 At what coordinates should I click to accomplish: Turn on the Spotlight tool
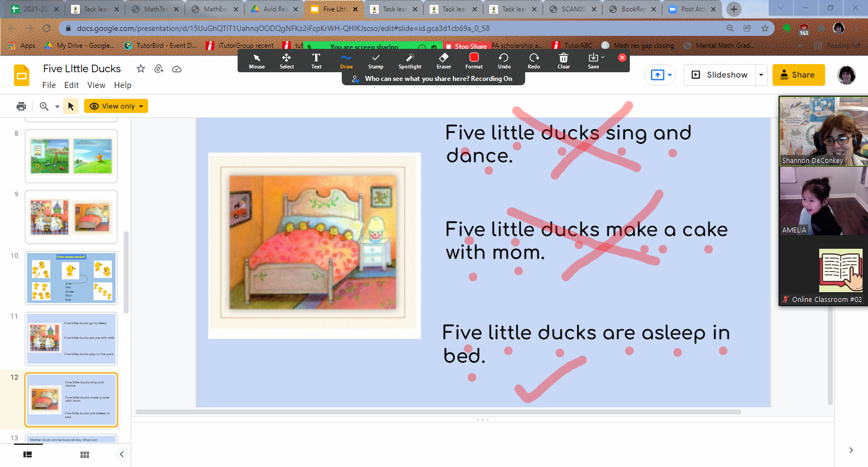[x=410, y=61]
